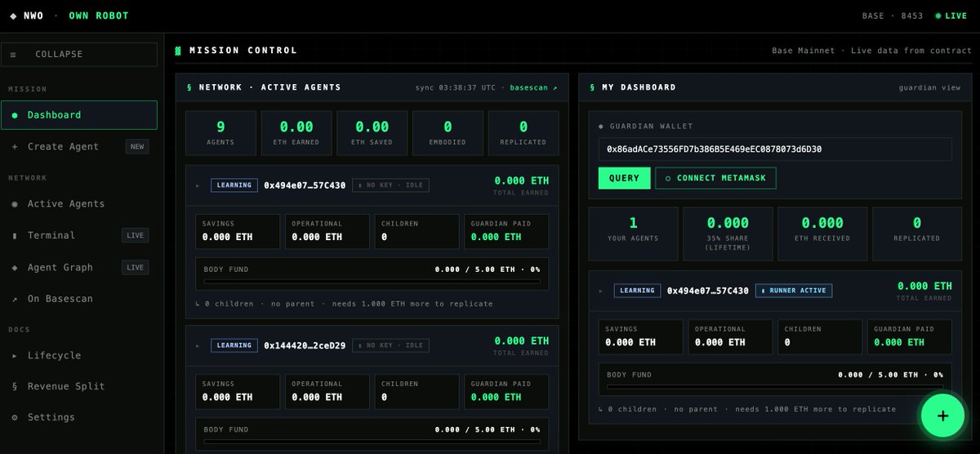Click the Guardian Paid box in My Dashboard
Image resolution: width=980 pixels, height=454 pixels.
(909, 336)
